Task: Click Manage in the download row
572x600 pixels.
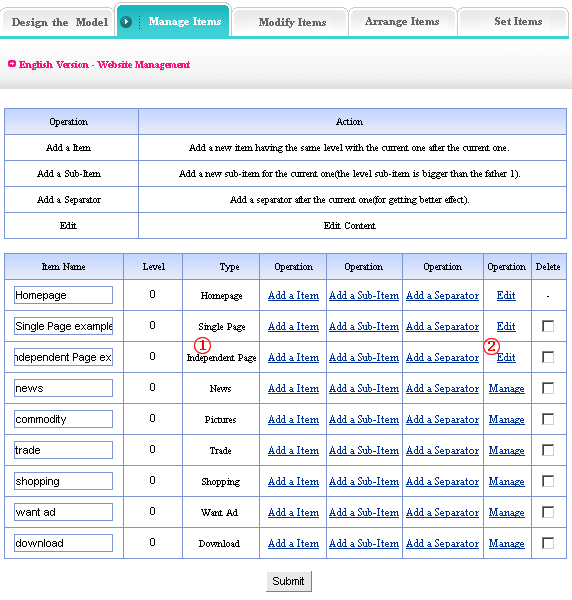Action: point(507,543)
